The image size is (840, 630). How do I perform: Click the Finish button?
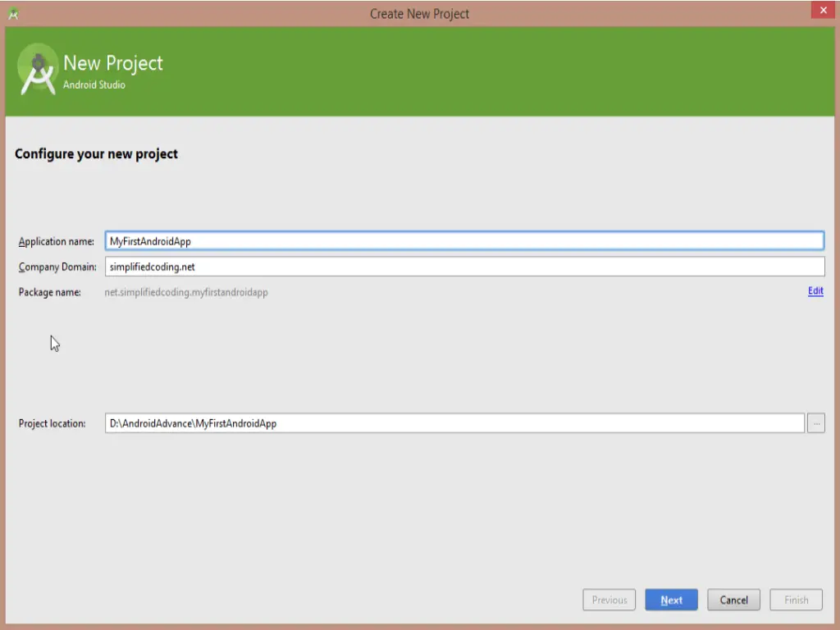tap(796, 600)
